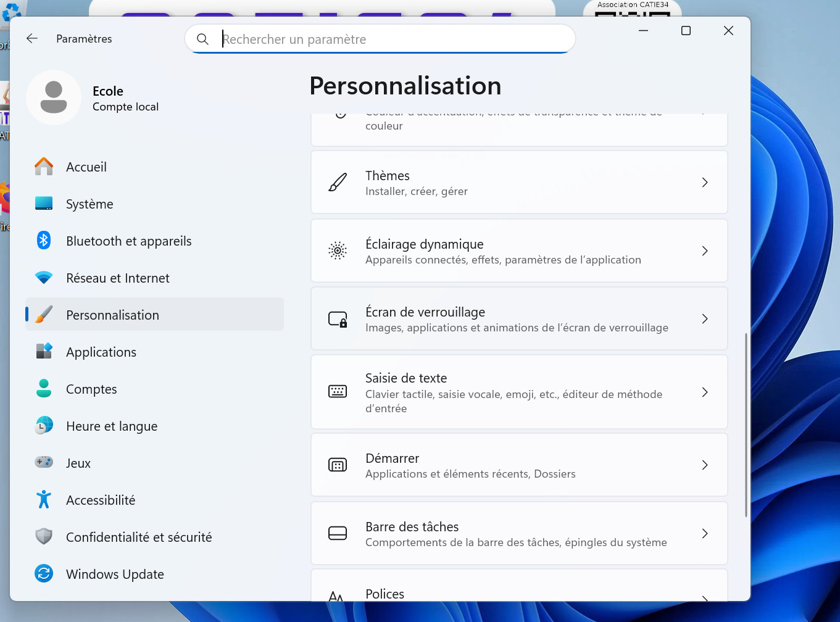Image resolution: width=840 pixels, height=622 pixels.
Task: Click the Thèmes paintbrush icon
Action: [338, 183]
